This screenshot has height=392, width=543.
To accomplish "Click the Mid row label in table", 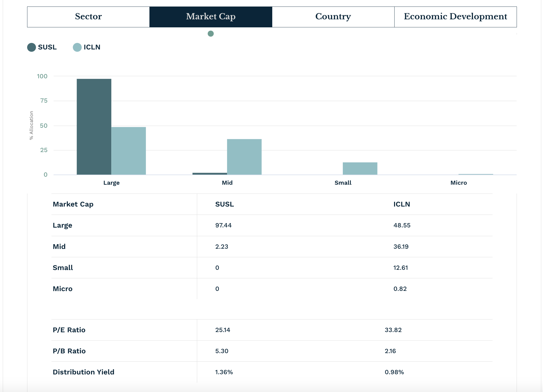I will 59,246.
